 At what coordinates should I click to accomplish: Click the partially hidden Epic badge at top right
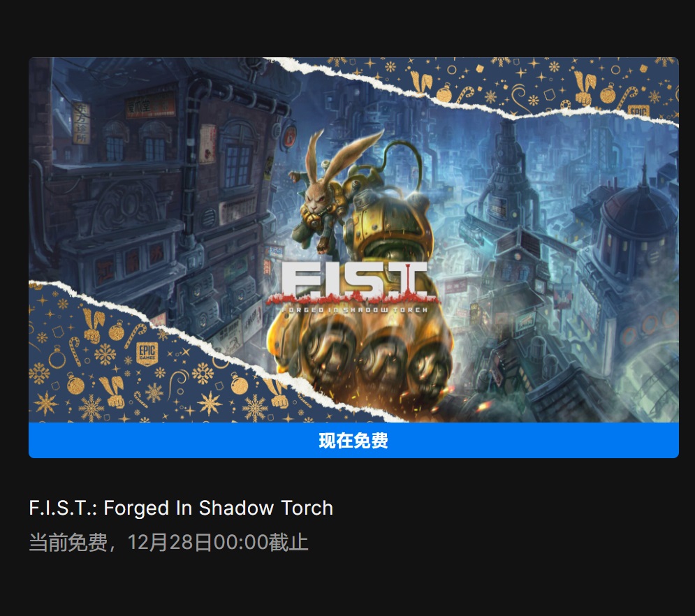tap(640, 111)
